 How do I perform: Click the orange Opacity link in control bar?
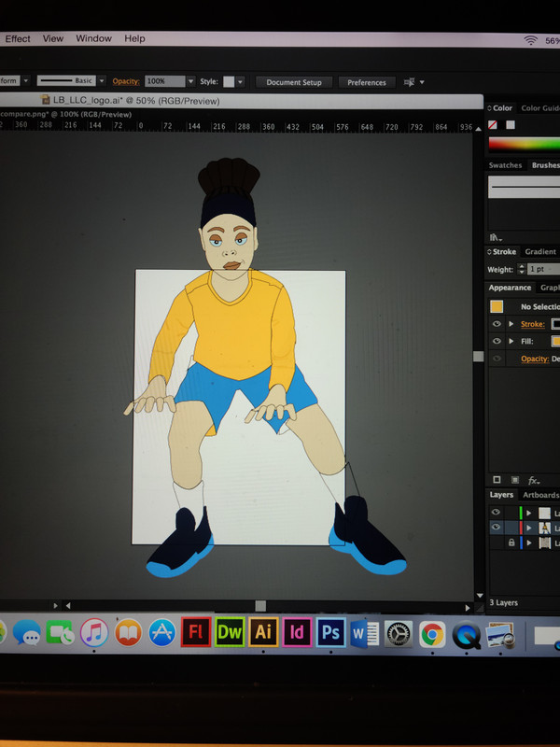pyautogui.click(x=126, y=81)
